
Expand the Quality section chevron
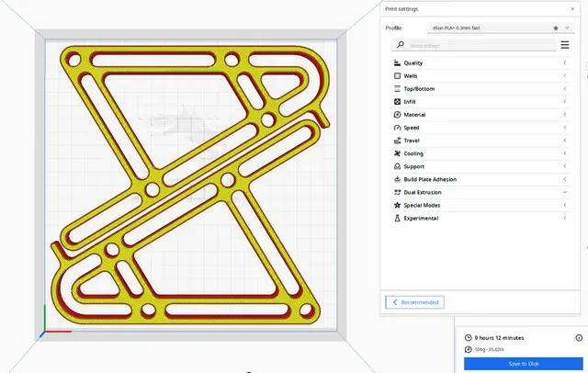click(x=565, y=63)
